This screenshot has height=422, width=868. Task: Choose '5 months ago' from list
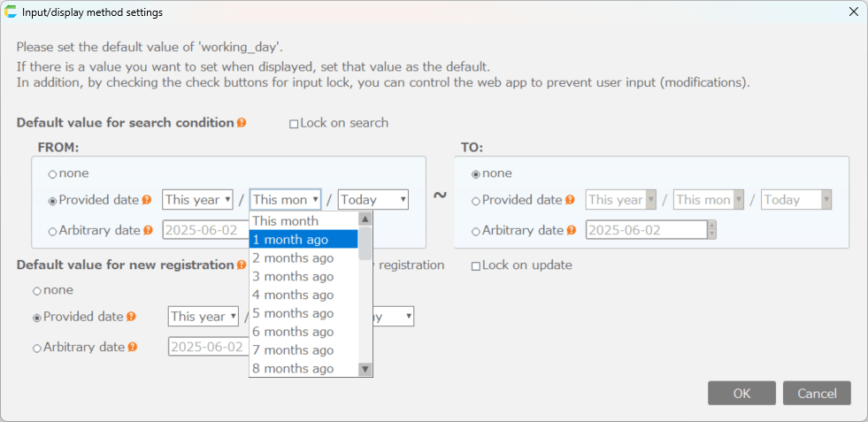[303, 313]
